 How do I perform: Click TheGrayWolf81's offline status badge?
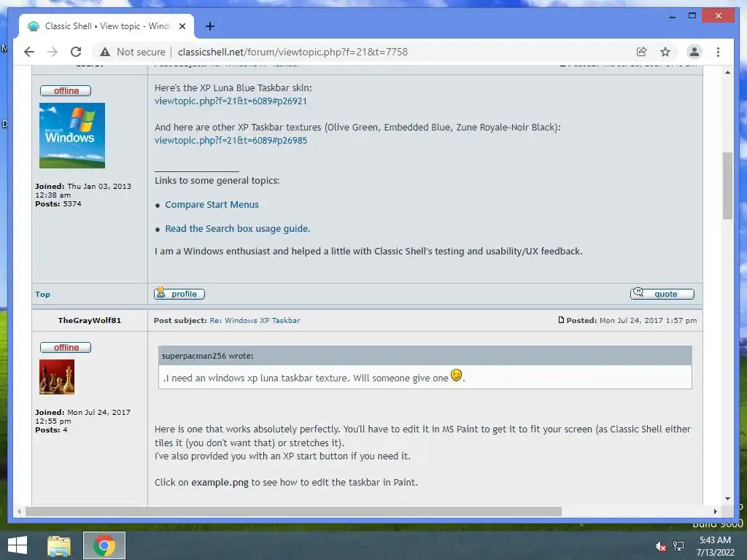(66, 347)
